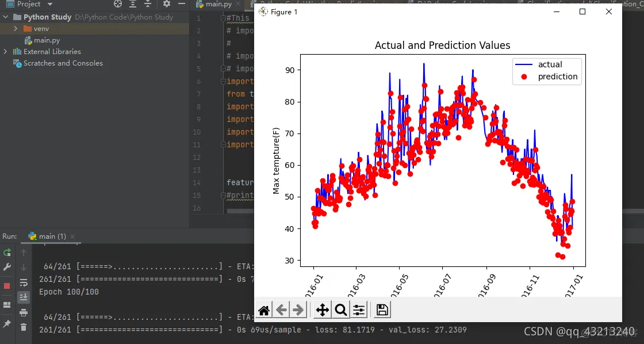
Task: Toggle Scroll to End in Run console
Action: pos(24,297)
